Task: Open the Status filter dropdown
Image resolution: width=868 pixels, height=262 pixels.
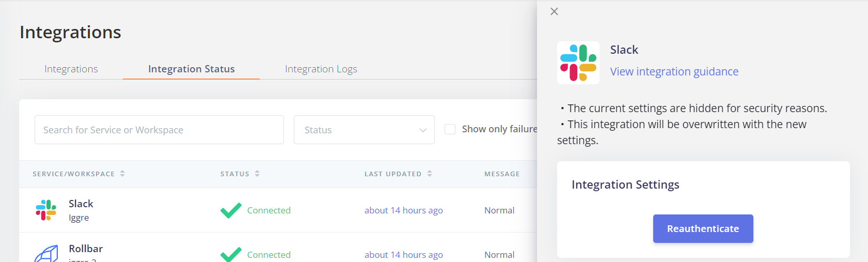Action: (x=364, y=130)
